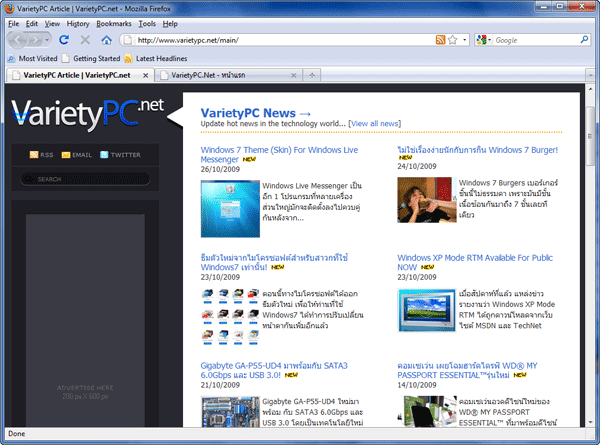Screen dimensions: 600x445
Task: Click the Back navigation arrow
Action: click(18, 40)
